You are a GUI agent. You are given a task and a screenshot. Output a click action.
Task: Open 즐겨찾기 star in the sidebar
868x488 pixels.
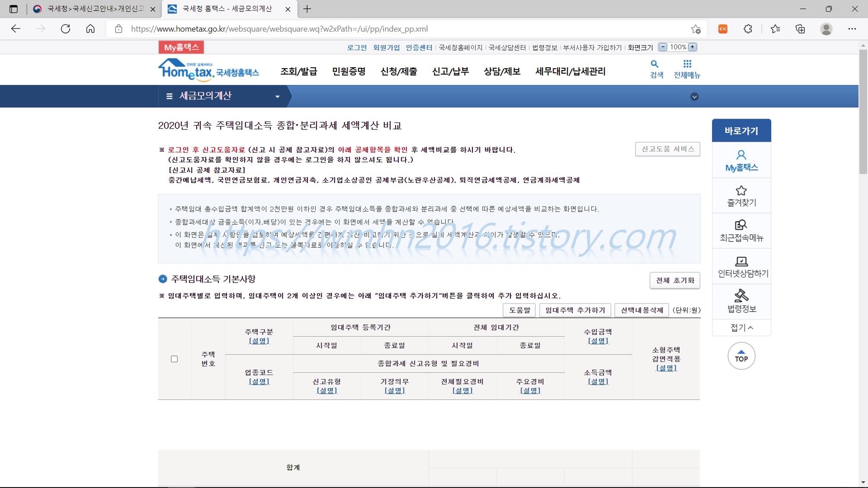(x=741, y=196)
